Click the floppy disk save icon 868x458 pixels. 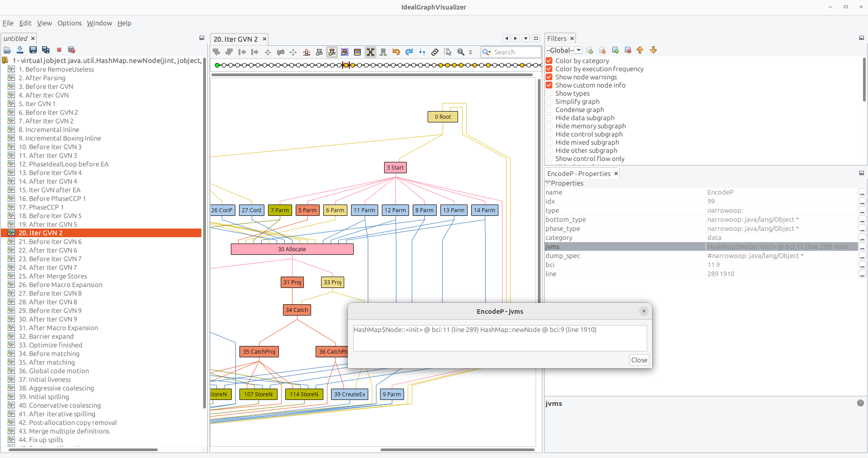click(x=33, y=50)
